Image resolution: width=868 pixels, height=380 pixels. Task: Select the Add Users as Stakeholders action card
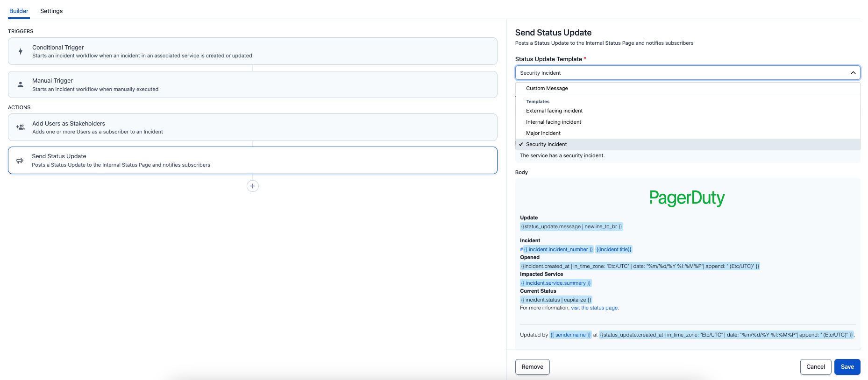coord(253,127)
